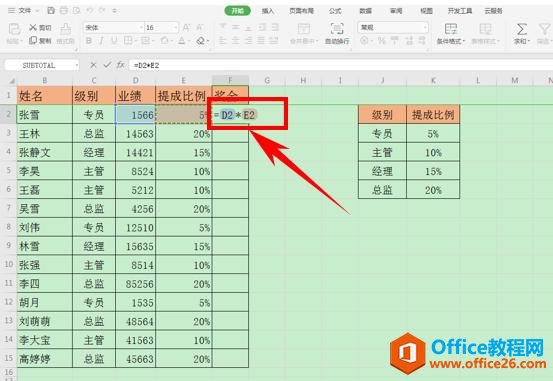The width and height of the screenshot is (553, 381).
Task: Select the Format Painter brush icon
Action: (66, 29)
